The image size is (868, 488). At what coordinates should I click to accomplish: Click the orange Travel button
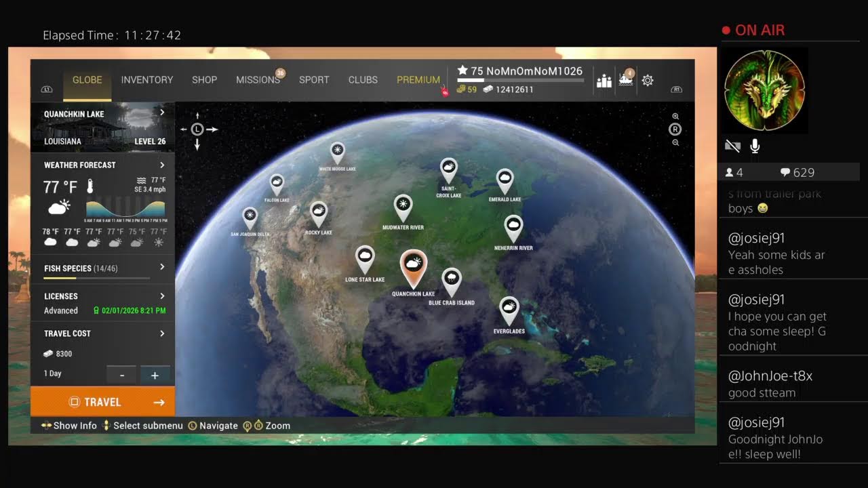[103, 402]
